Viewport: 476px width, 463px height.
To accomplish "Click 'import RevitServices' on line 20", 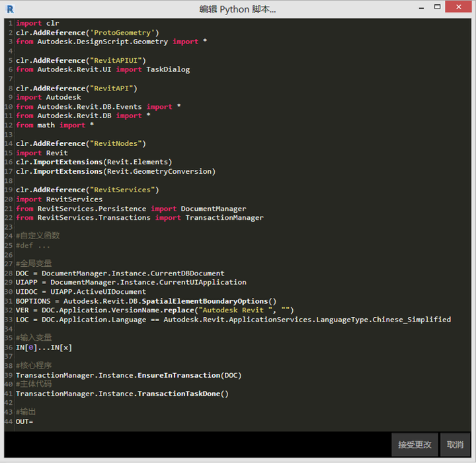I will (x=59, y=199).
